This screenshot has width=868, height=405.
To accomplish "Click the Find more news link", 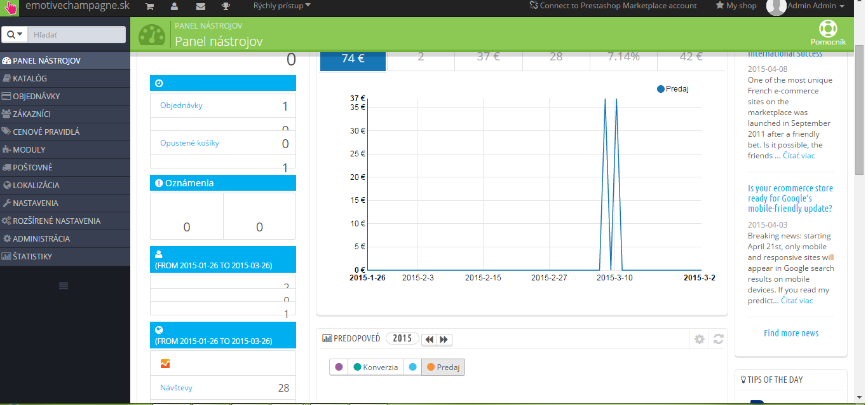I will click(791, 333).
